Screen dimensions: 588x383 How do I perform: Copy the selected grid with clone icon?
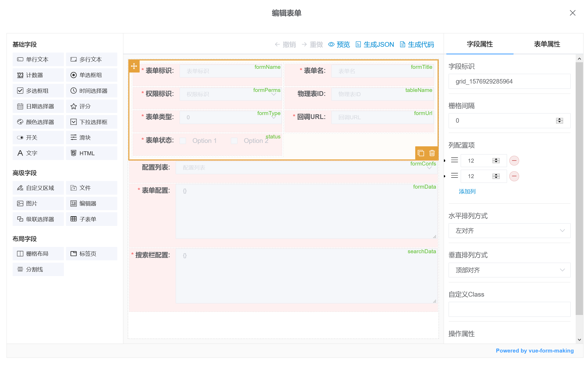[x=421, y=153]
